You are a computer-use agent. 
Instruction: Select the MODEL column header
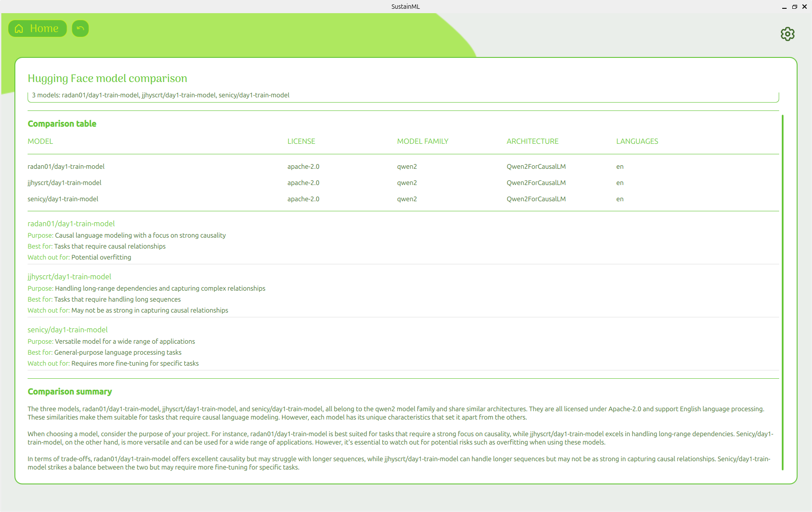coord(40,141)
